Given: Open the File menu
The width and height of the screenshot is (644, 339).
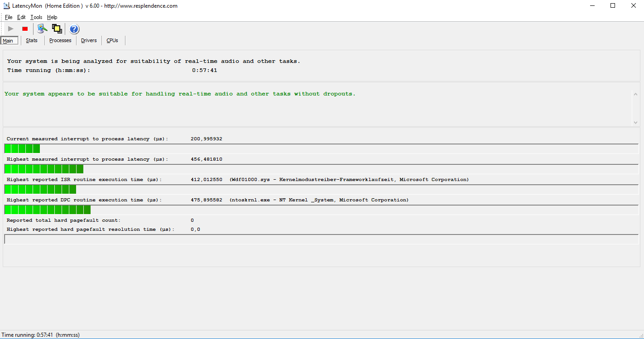Looking at the screenshot, I should pyautogui.click(x=9, y=17).
